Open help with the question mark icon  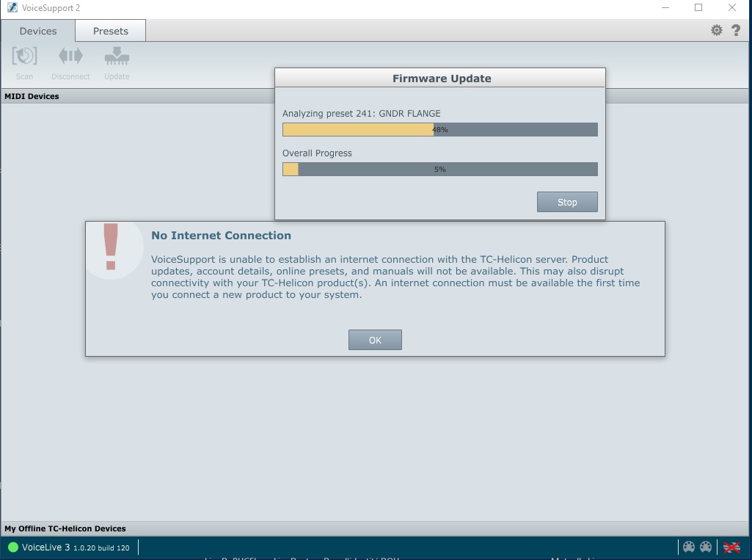point(736,31)
